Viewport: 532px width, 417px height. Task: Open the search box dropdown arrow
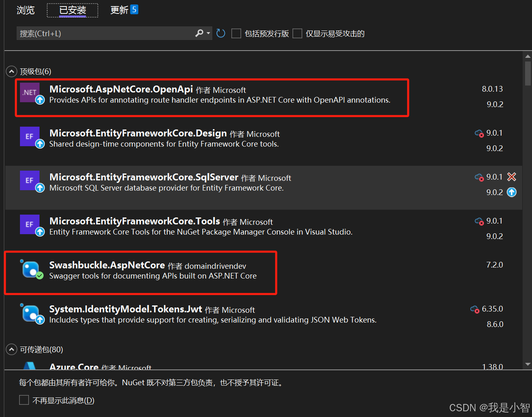[x=209, y=33]
